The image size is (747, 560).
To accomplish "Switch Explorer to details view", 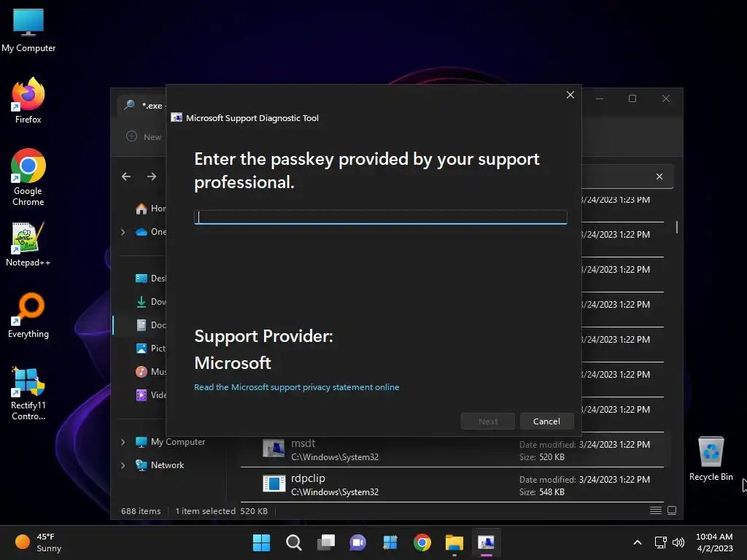I will pos(656,510).
